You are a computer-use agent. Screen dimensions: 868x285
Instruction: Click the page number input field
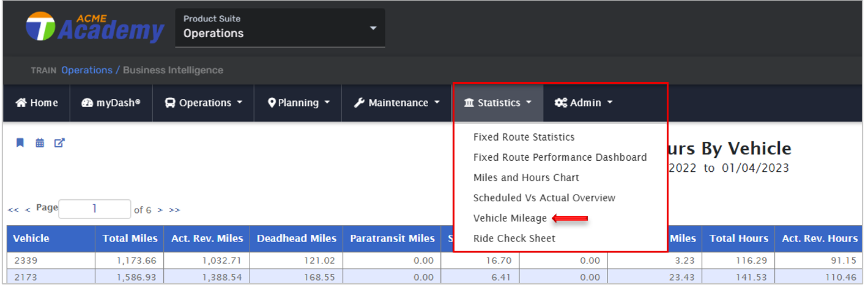tap(94, 209)
